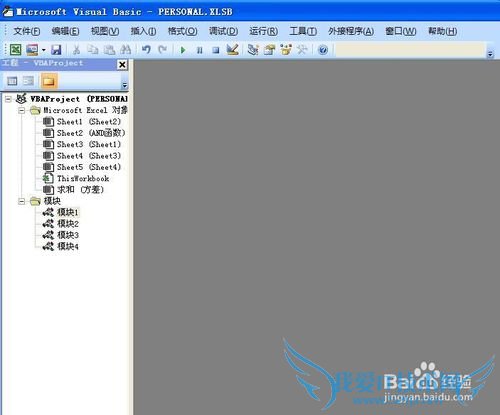Click the Break pause icon
The width and height of the screenshot is (500, 415).
(199, 50)
